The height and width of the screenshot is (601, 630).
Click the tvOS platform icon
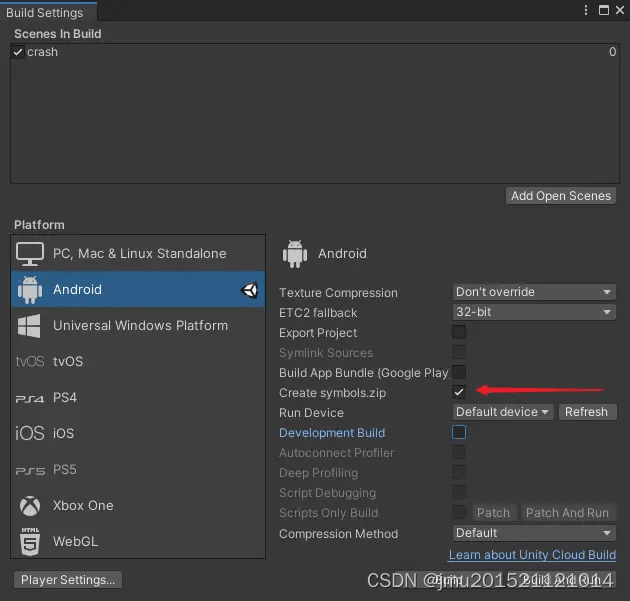30,362
